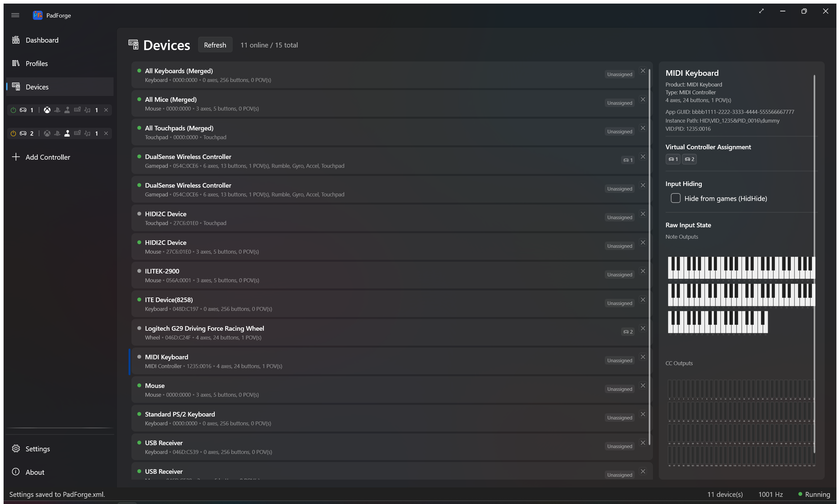This screenshot has height=504, width=840.
Task: Select the MIDI Keyboard device row
Action: pyautogui.click(x=392, y=361)
